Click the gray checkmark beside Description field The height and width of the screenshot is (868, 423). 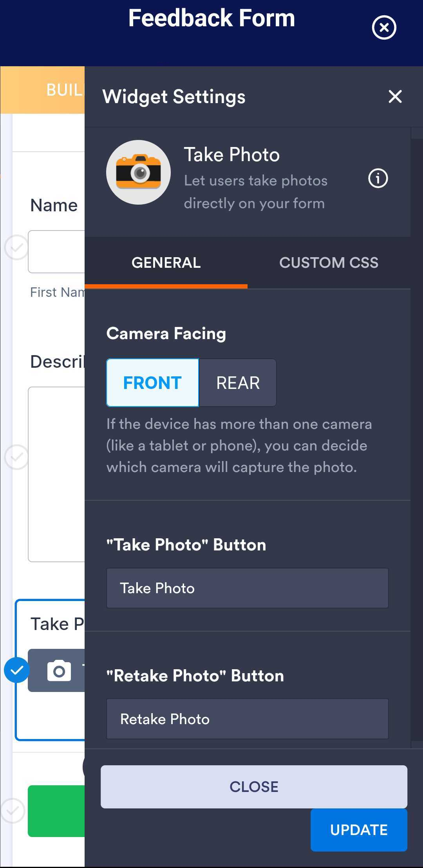[x=16, y=457]
